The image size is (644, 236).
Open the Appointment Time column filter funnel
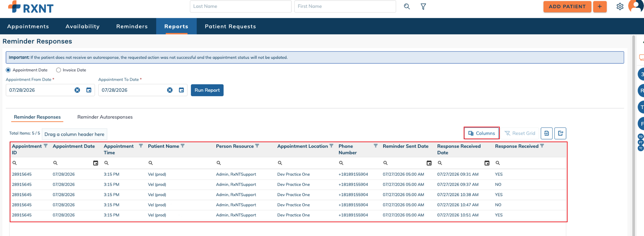[x=141, y=146]
